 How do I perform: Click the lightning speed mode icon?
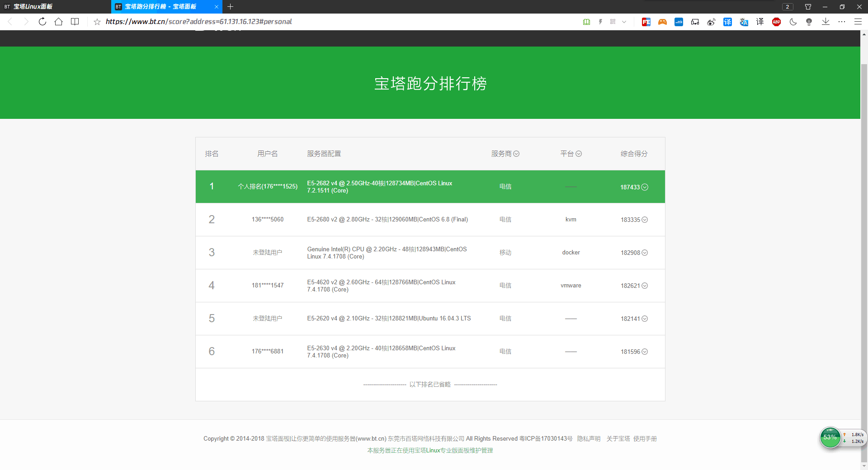pyautogui.click(x=600, y=22)
